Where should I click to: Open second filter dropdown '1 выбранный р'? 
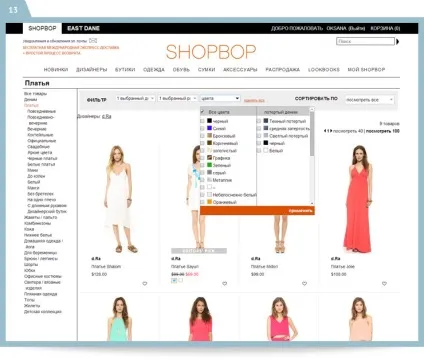177,98
